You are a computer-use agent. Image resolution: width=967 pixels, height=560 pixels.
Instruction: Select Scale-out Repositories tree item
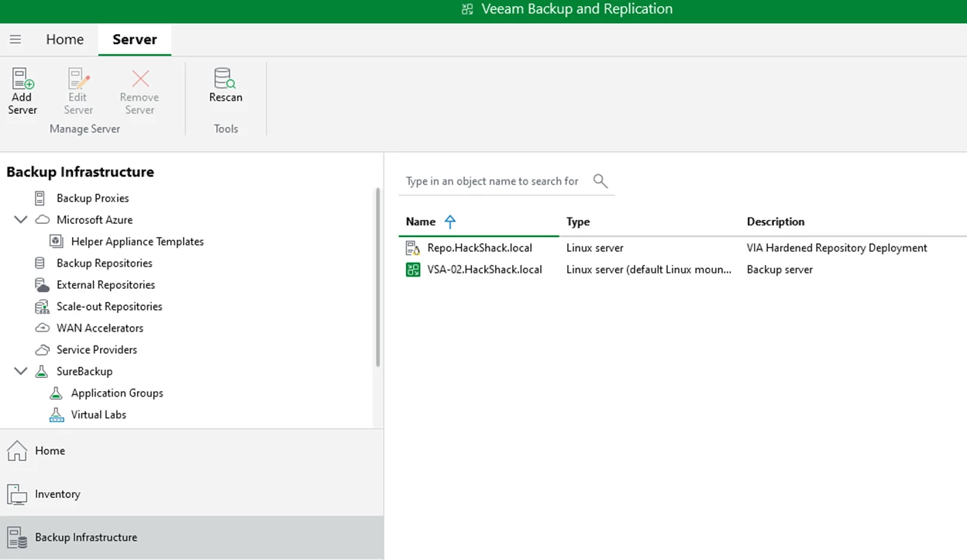click(x=109, y=307)
